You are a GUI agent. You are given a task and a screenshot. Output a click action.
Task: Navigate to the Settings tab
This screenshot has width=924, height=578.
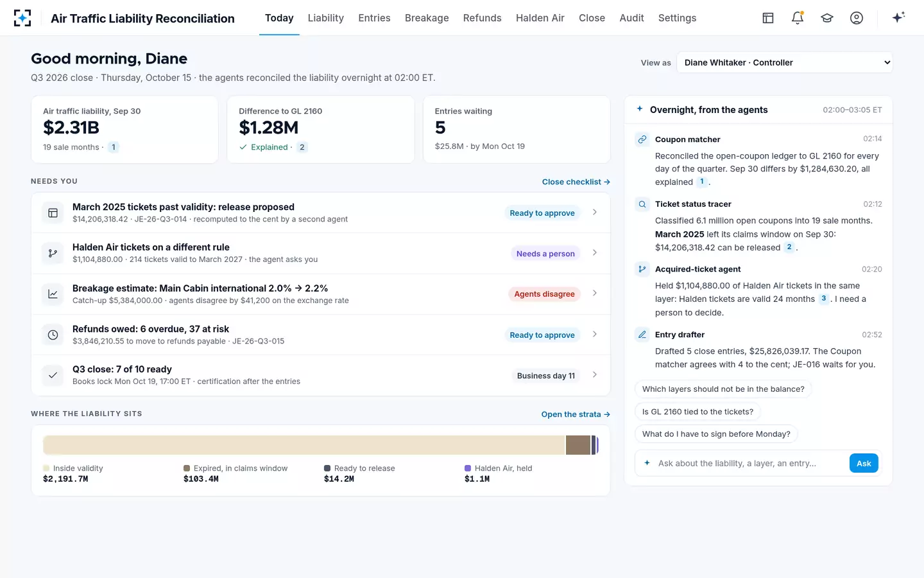point(677,18)
